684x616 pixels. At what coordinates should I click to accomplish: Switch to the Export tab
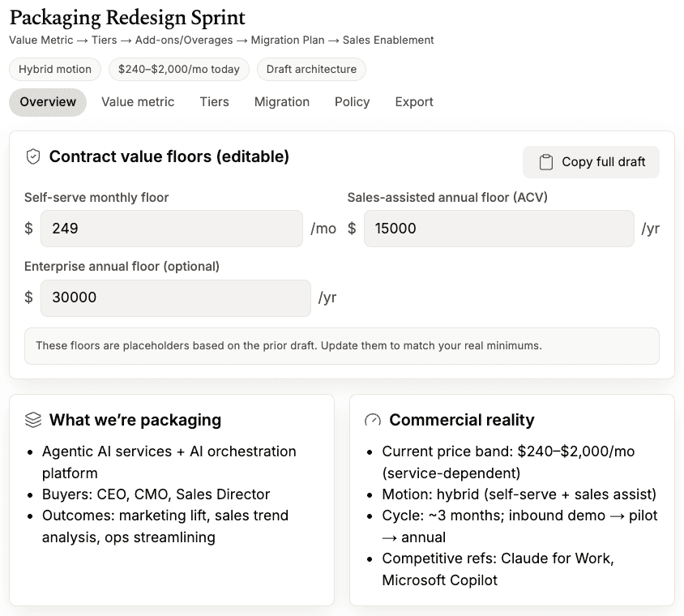[x=414, y=102]
